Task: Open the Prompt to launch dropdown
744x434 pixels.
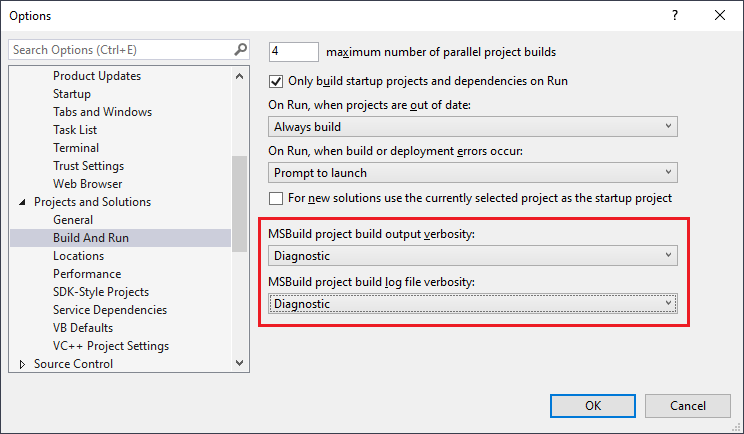Action: click(473, 173)
